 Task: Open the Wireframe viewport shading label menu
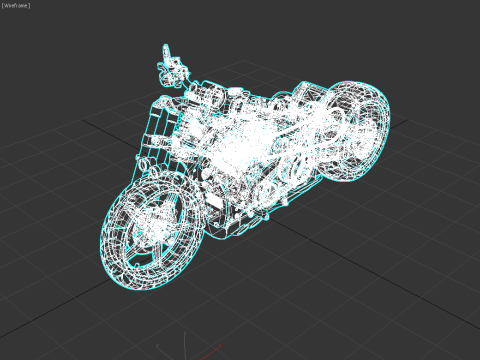pos(16,6)
